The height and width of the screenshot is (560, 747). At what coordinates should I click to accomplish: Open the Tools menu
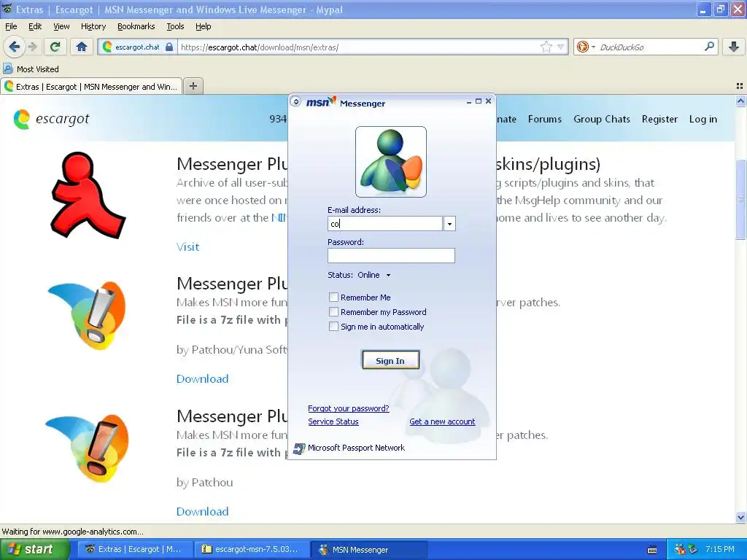pos(175,26)
